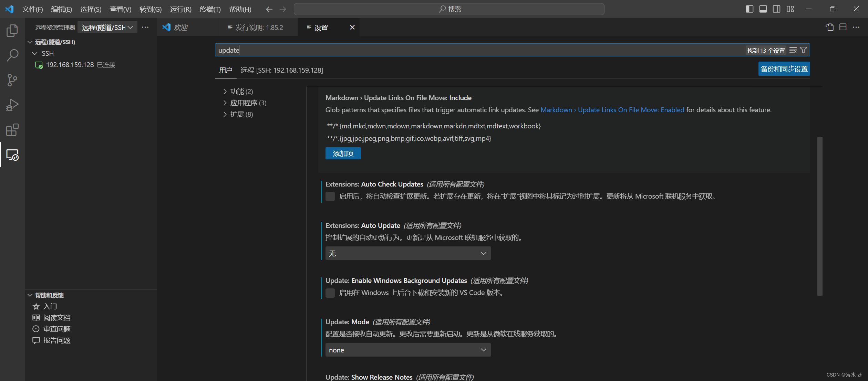Go back with the left arrow
Viewport: 868px width, 381px height.
click(x=269, y=9)
